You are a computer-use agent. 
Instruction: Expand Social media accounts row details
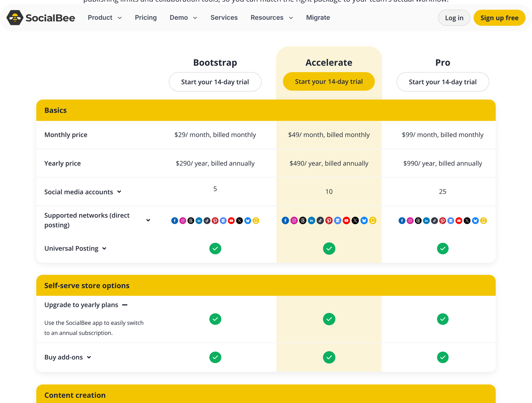(x=119, y=192)
